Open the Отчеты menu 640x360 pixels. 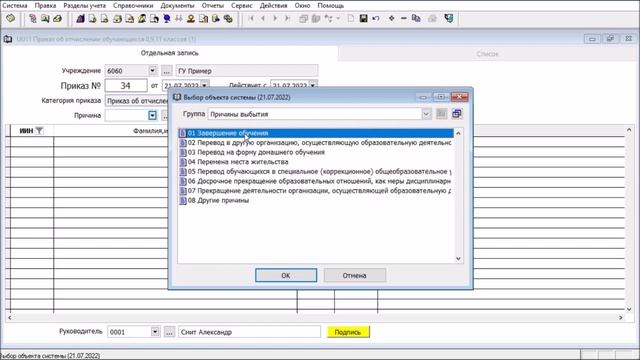(x=213, y=6)
